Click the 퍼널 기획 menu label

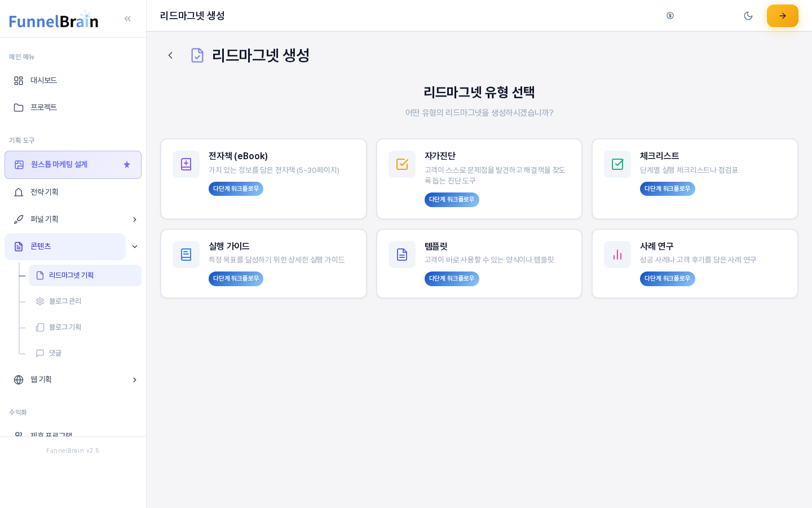44,220
